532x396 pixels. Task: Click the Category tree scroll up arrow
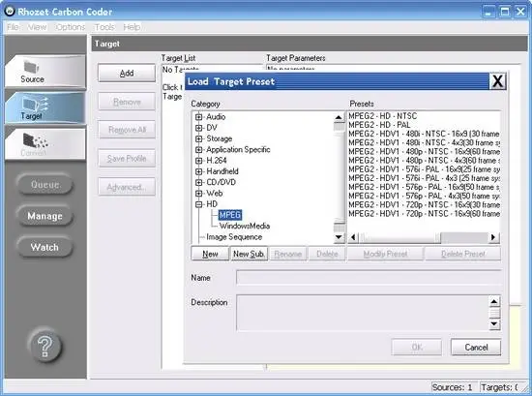[x=339, y=117]
